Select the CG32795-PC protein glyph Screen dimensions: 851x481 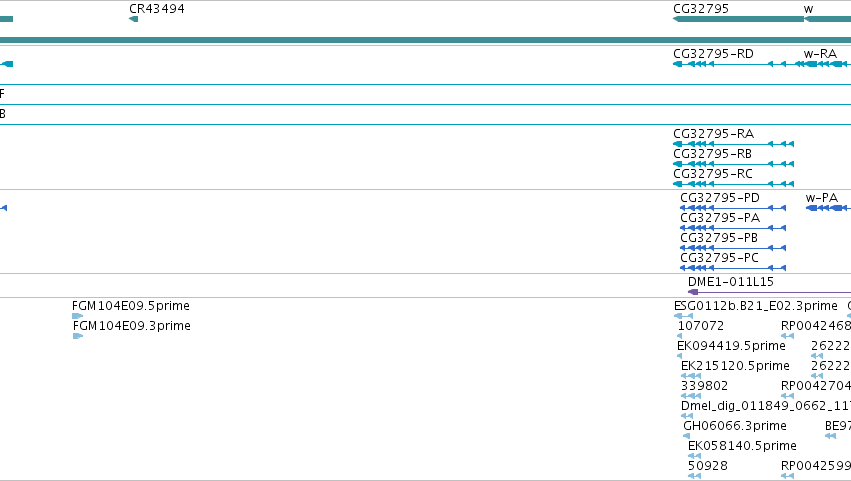tap(733, 268)
